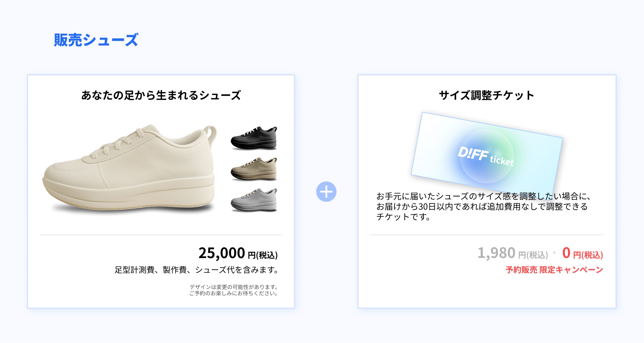Click the struck-out 1,980 円 price

[x=513, y=253]
